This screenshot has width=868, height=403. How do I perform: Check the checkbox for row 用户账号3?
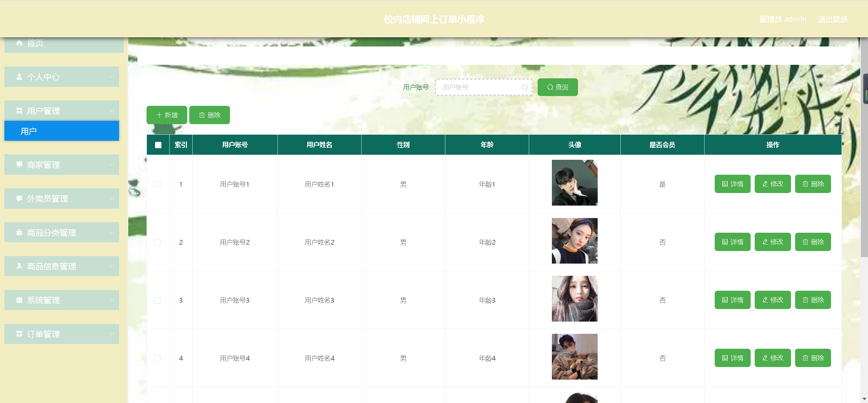point(157,300)
